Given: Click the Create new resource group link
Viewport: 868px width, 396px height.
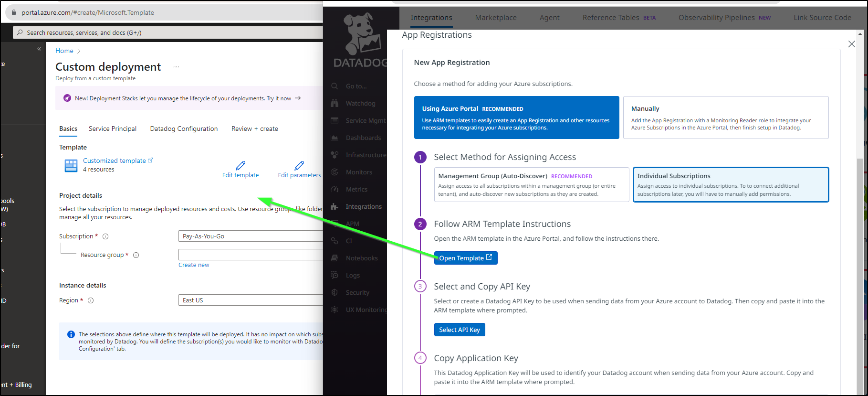Looking at the screenshot, I should pos(194,265).
